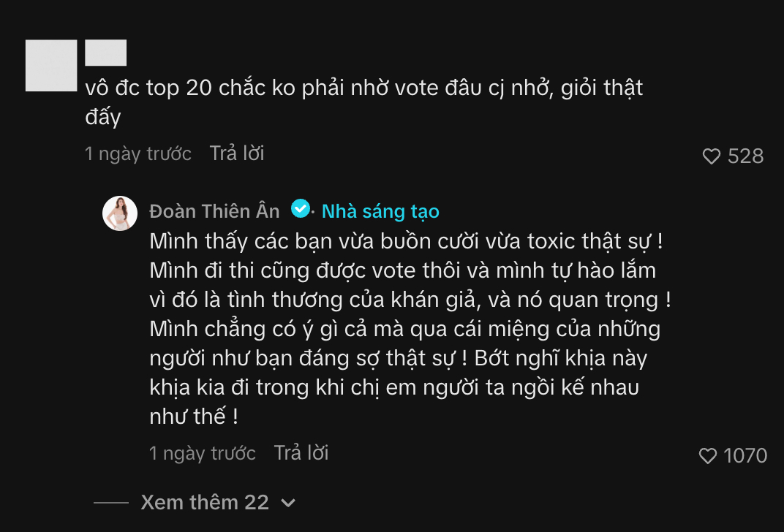This screenshot has height=532, width=784.
Task: Click the reply's '1 ngày trước' timestamp
Action: pos(203,454)
